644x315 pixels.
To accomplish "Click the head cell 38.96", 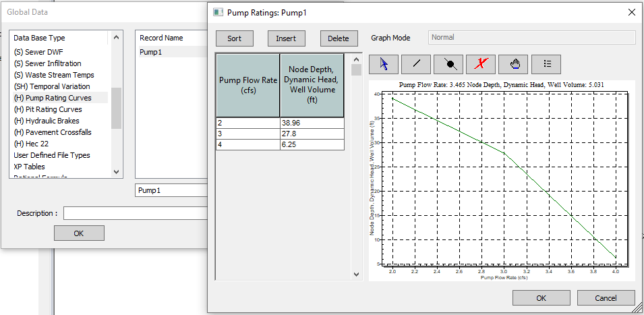I will click(x=312, y=123).
